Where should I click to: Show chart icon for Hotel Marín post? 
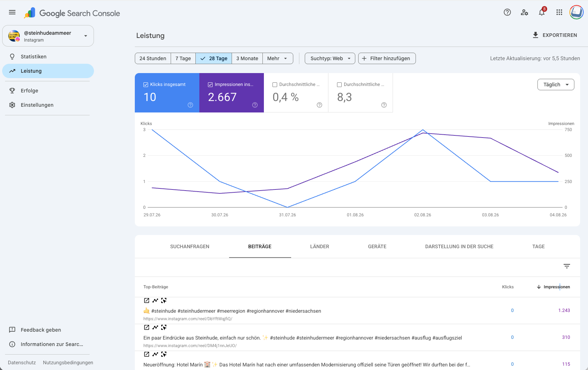click(x=155, y=354)
